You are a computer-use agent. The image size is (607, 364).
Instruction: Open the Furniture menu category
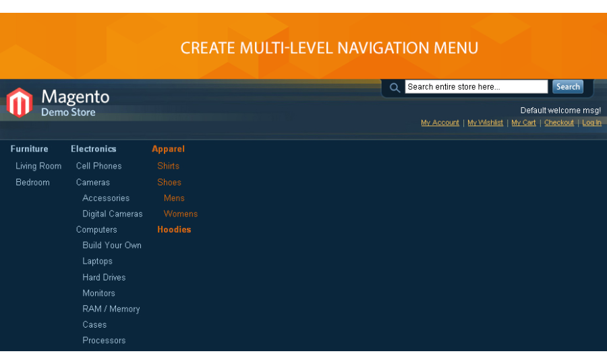[29, 149]
